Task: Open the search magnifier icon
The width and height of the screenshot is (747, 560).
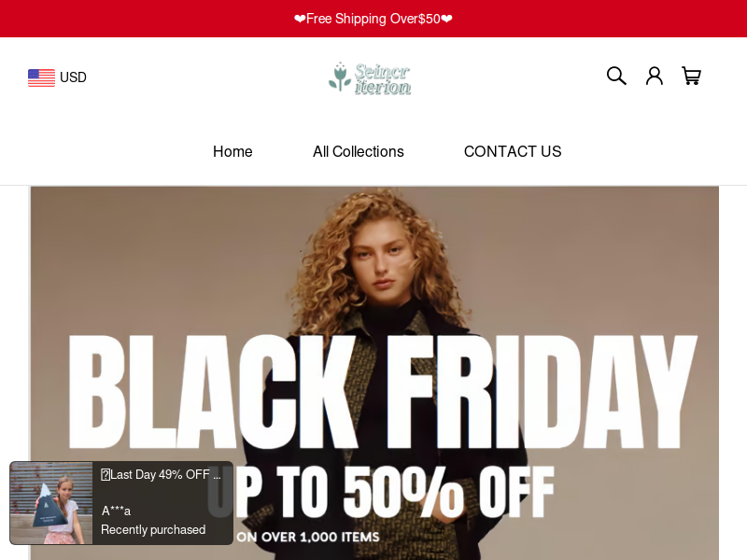Action: pos(616,76)
